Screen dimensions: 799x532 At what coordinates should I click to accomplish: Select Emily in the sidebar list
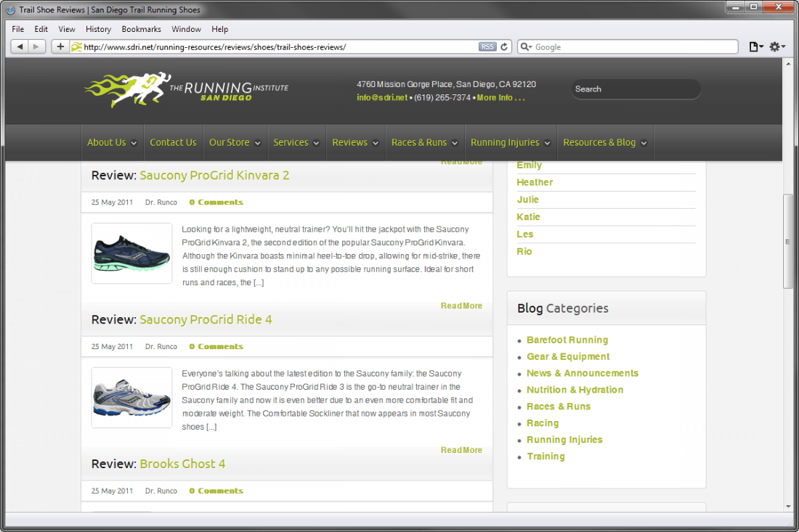[x=530, y=165]
